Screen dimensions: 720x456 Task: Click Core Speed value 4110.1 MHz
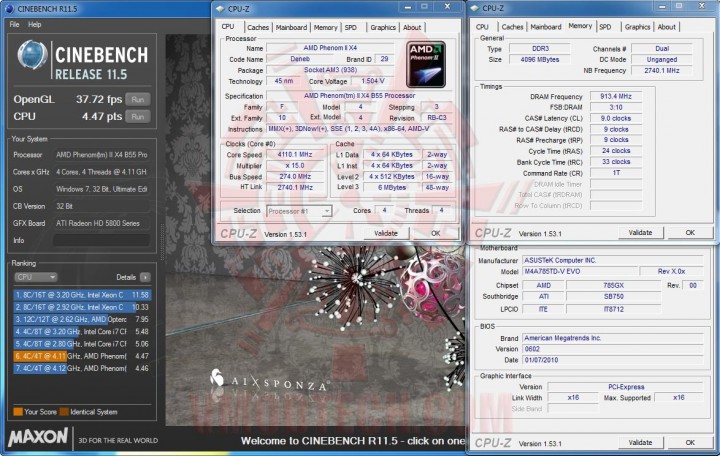pyautogui.click(x=294, y=155)
